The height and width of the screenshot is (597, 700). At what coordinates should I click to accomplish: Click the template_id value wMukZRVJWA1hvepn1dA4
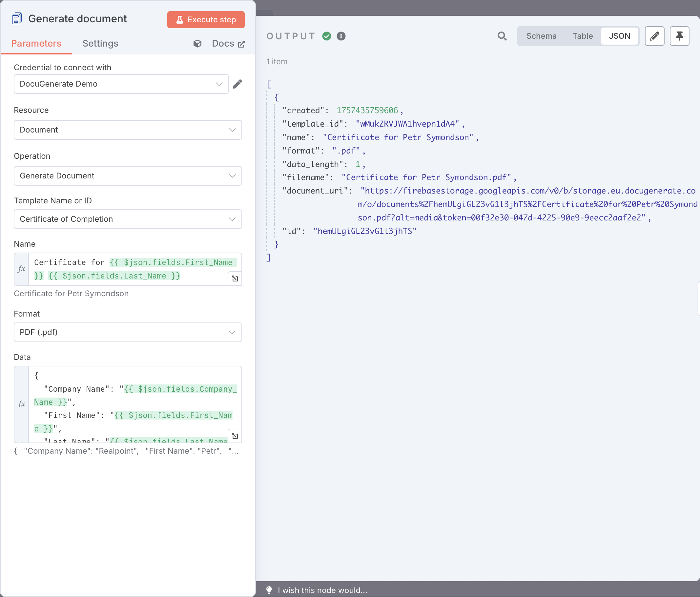(407, 124)
